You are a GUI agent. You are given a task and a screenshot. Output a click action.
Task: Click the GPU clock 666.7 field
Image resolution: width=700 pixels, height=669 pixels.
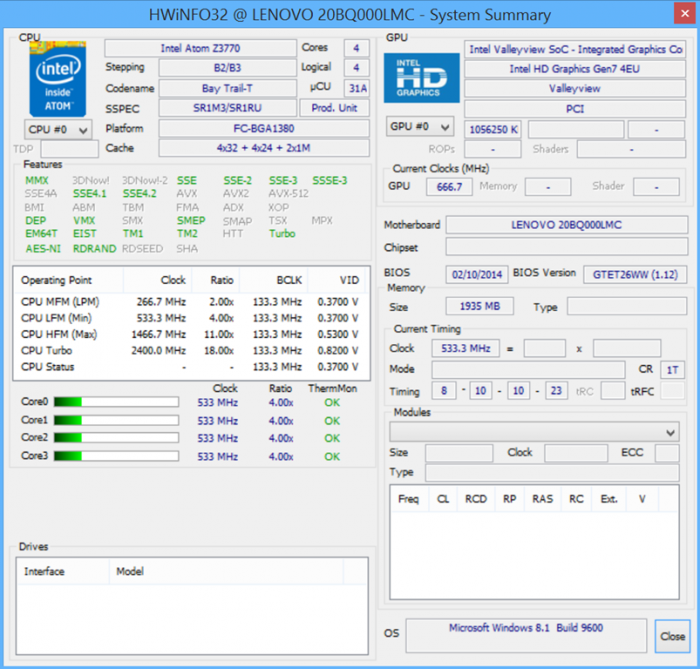(449, 187)
